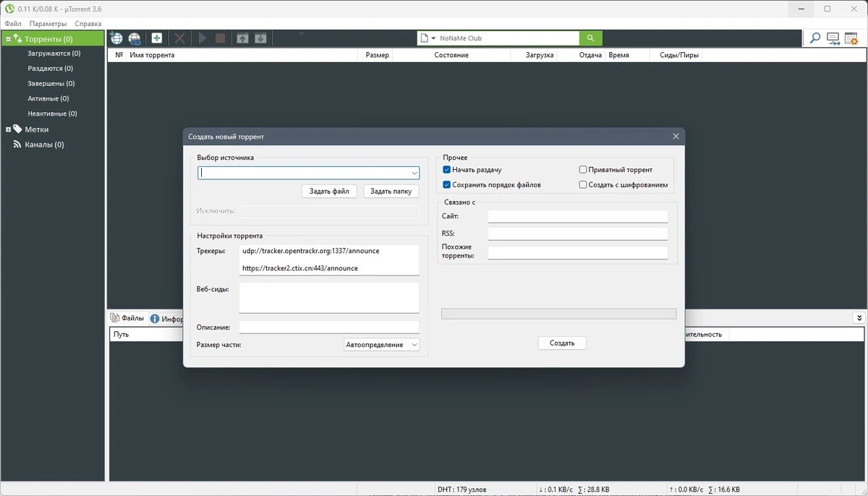Click the move down queue icon
The image size is (868, 496).
click(x=260, y=38)
